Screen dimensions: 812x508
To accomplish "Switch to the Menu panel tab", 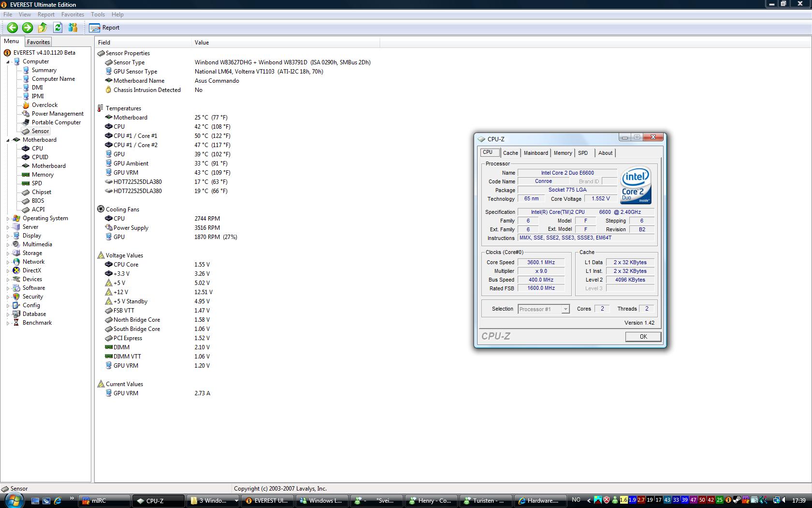I will 12,42.
